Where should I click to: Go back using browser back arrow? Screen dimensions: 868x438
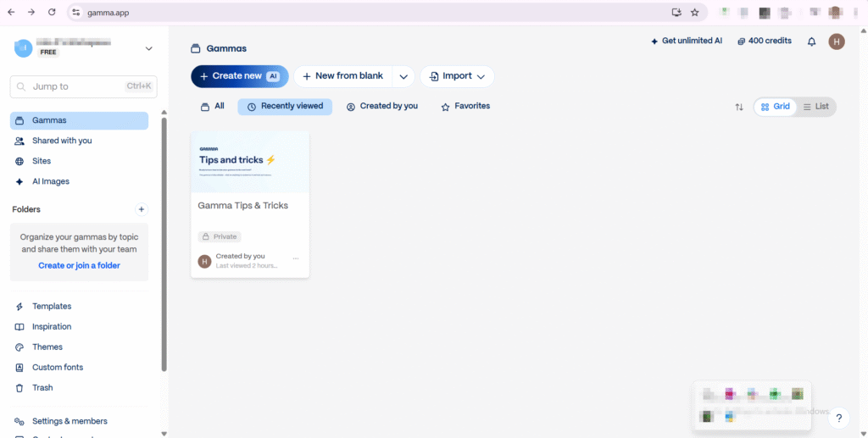tap(11, 12)
